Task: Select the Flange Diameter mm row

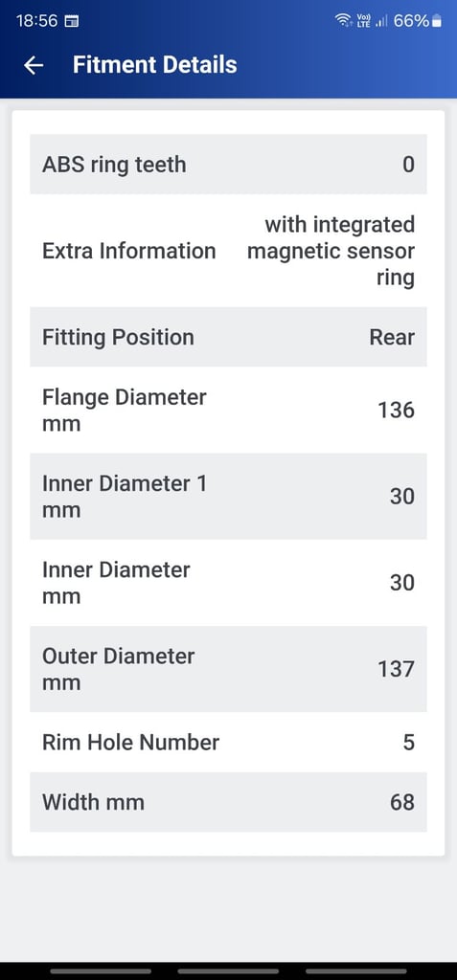Action: pos(228,410)
